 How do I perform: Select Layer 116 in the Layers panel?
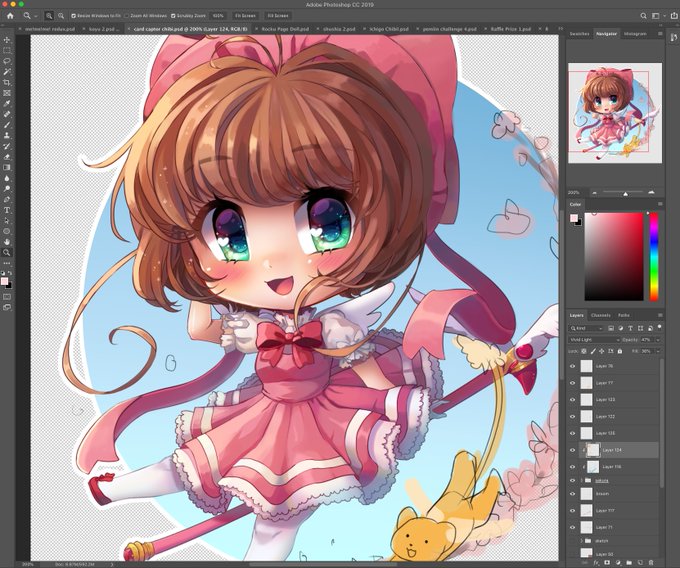611,467
